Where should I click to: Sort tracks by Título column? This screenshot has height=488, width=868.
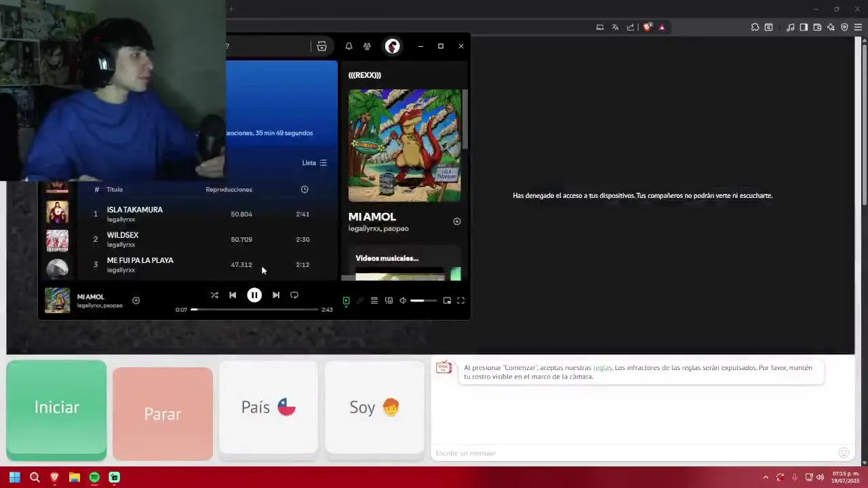click(x=115, y=189)
